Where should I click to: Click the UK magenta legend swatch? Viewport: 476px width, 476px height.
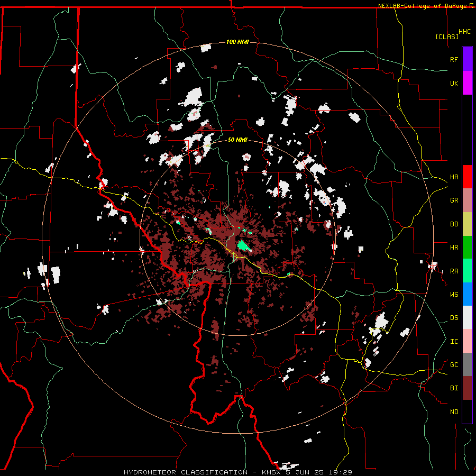467,83
